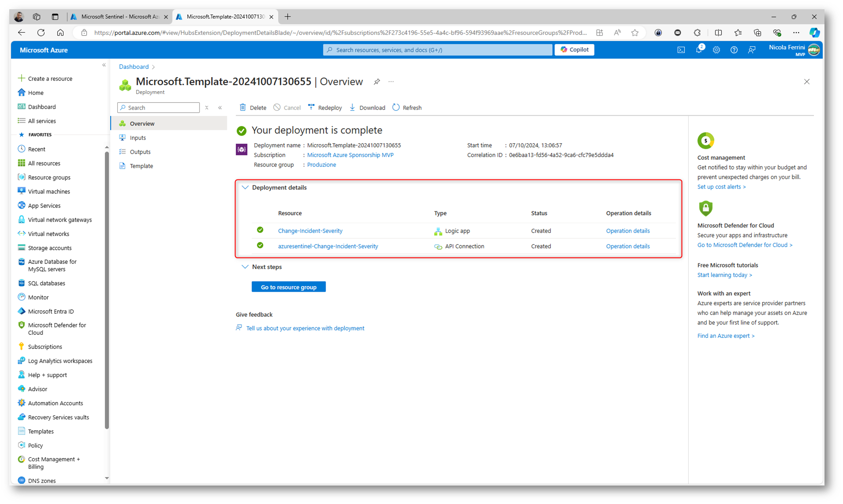
Task: Download the deployment details
Action: (367, 107)
